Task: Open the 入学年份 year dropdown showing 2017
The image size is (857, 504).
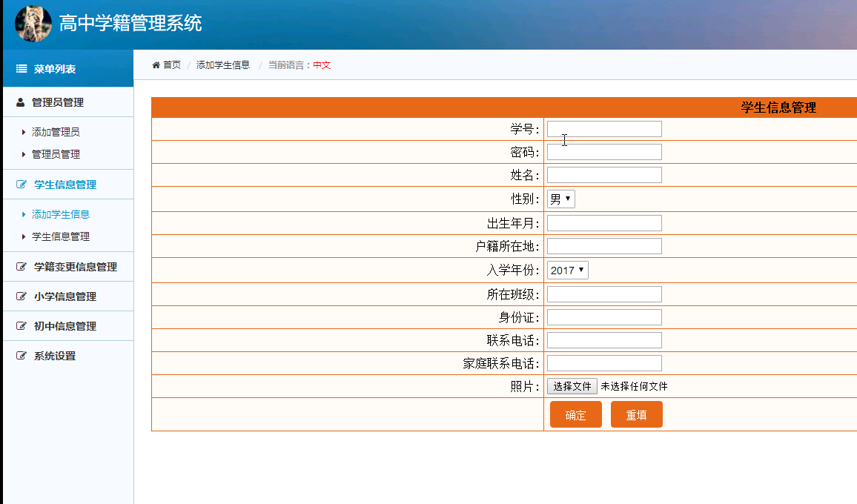Action: [x=567, y=270]
